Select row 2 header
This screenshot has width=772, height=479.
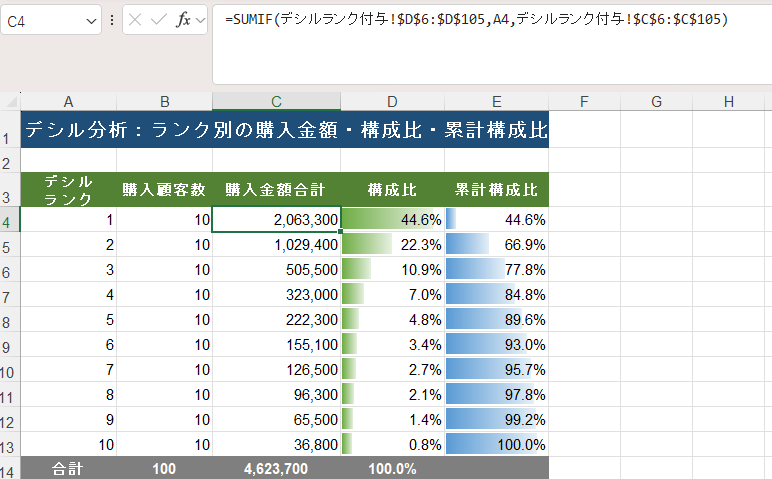click(x=10, y=160)
